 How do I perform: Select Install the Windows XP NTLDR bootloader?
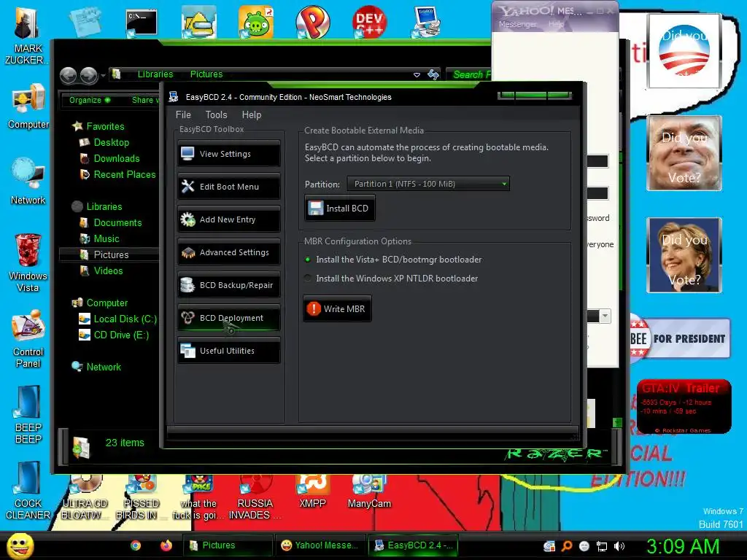pos(391,279)
